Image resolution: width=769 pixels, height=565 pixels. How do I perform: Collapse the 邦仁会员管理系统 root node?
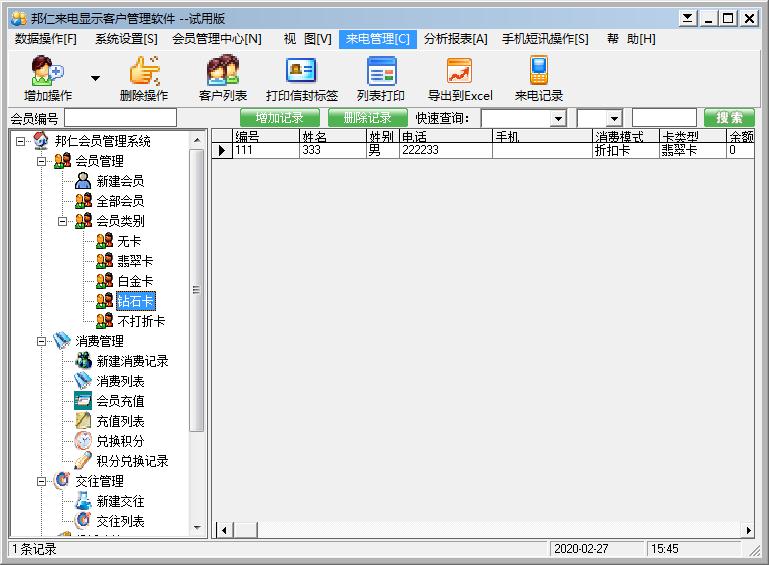click(x=20, y=141)
